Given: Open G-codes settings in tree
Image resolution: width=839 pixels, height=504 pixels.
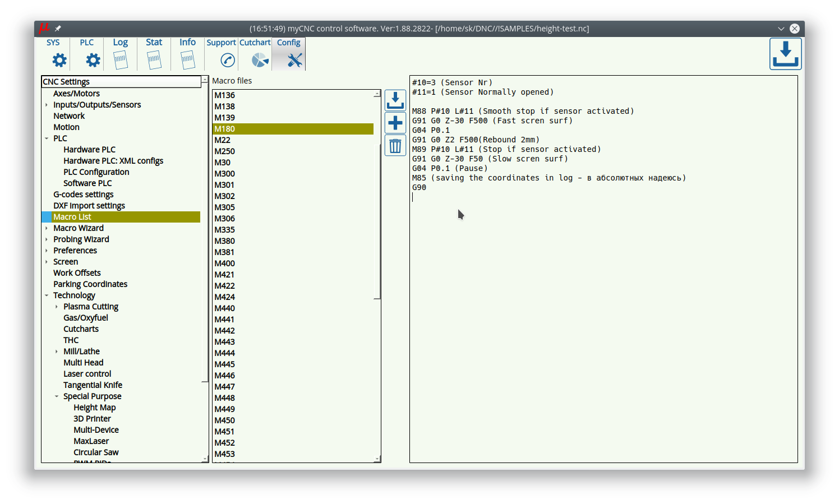Looking at the screenshot, I should click(83, 195).
